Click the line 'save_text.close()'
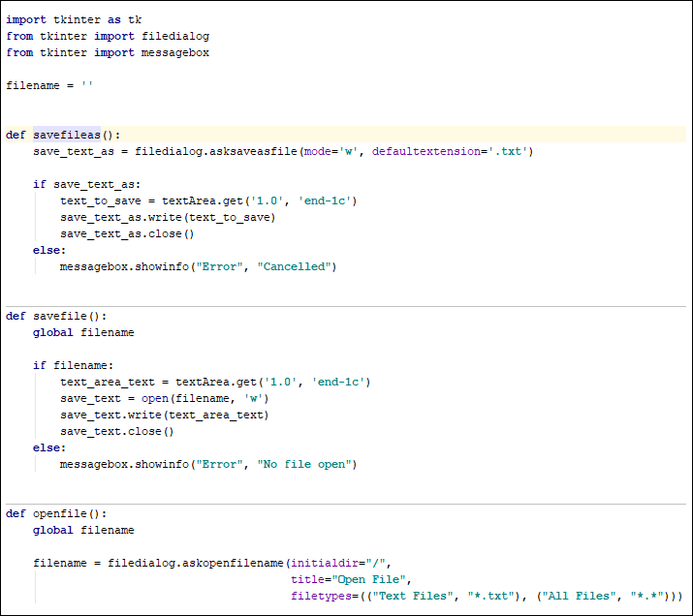The image size is (693, 616). (117, 431)
